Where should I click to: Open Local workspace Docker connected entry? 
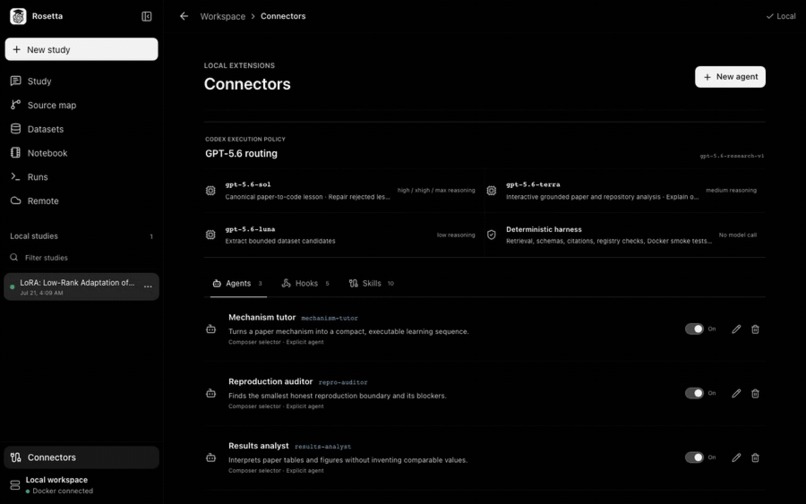pyautogui.click(x=82, y=485)
